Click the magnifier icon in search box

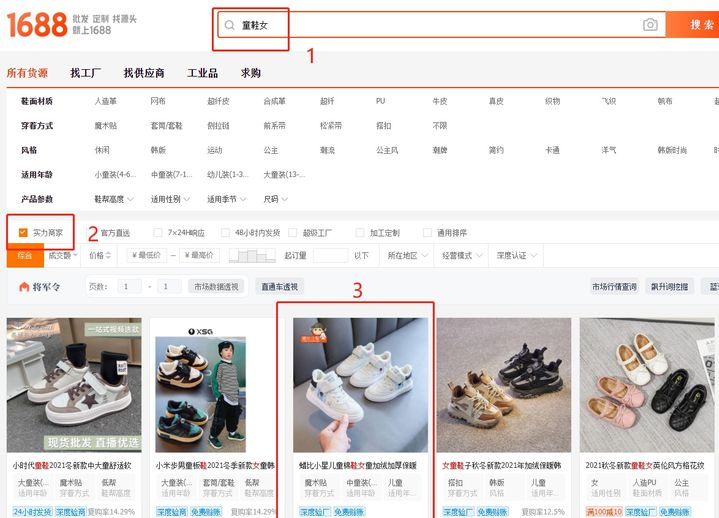229,25
